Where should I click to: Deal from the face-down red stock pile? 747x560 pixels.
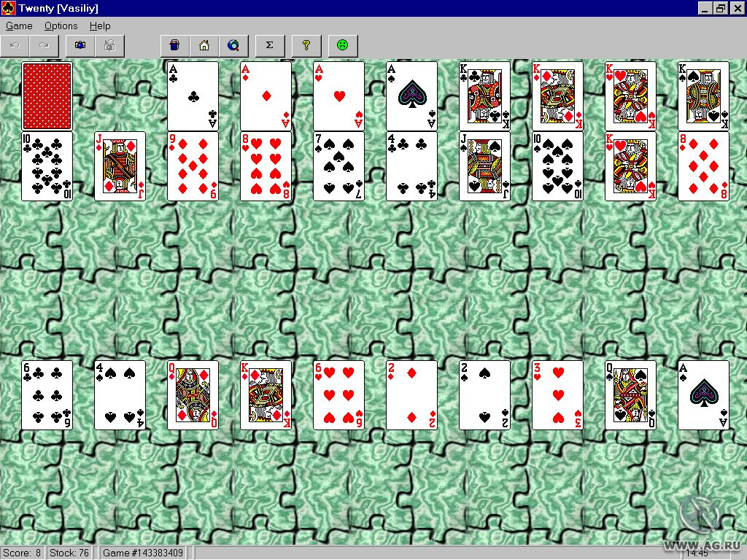click(47, 96)
